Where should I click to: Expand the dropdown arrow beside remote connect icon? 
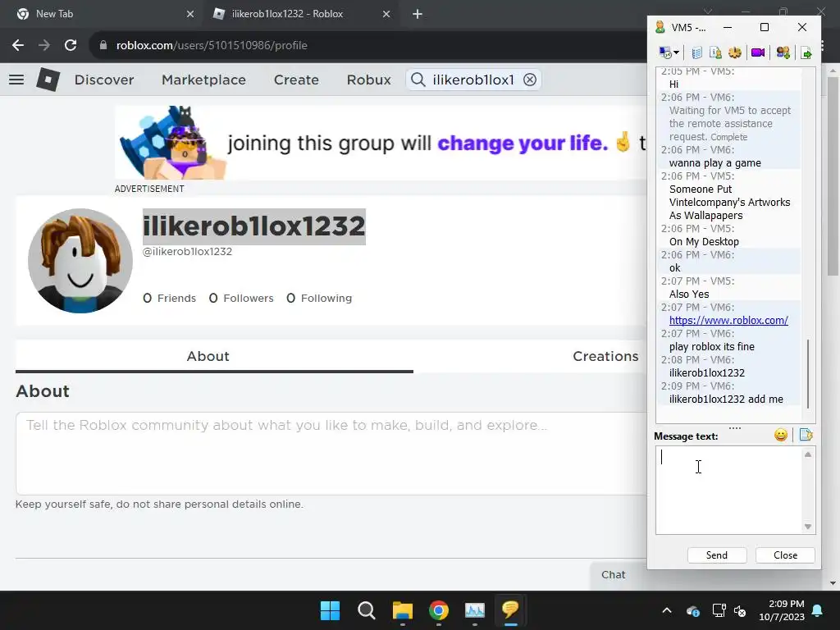[677, 52]
